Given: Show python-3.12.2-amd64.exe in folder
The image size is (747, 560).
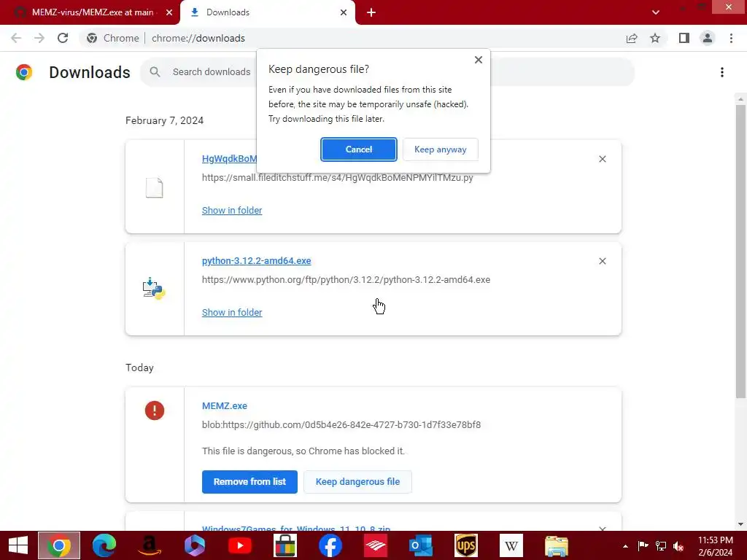Looking at the screenshot, I should coord(232,312).
